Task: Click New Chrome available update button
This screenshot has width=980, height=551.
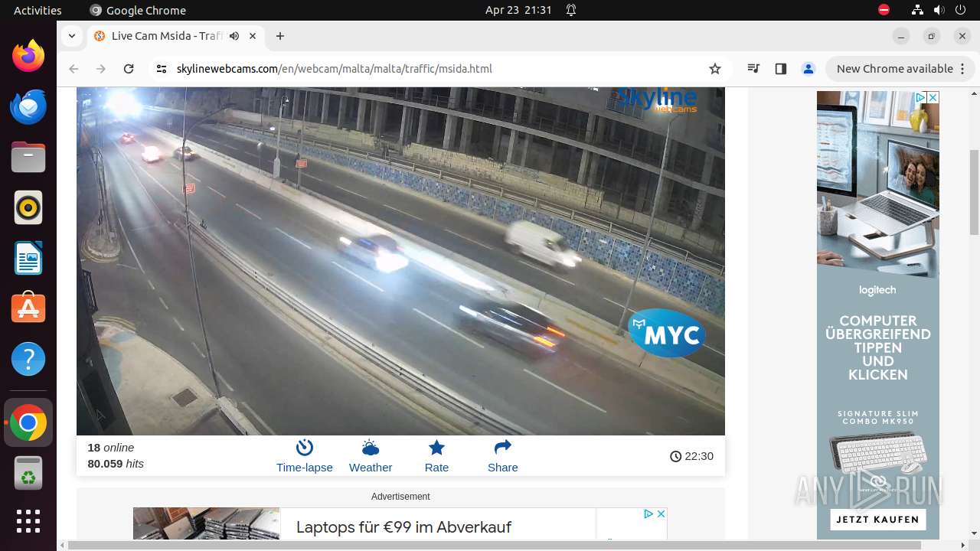Action: pyautogui.click(x=900, y=69)
